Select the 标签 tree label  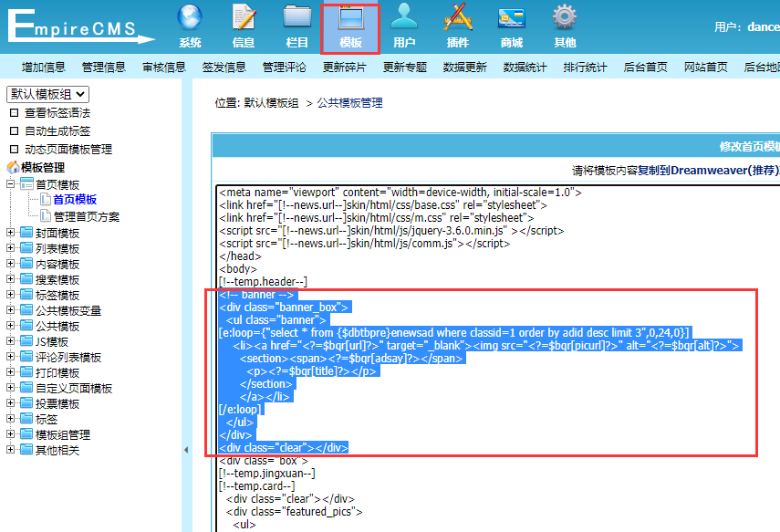47,419
